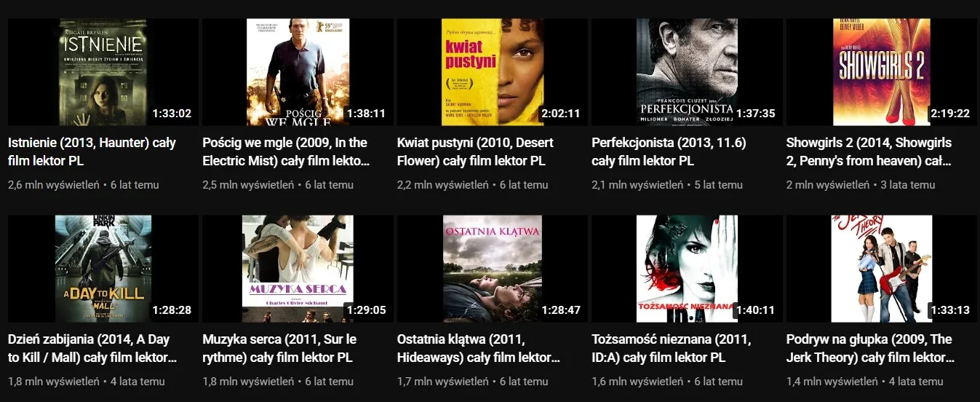This screenshot has width=980, height=402.
Task: Click the 1:37:35 duration badge
Action: point(756,114)
